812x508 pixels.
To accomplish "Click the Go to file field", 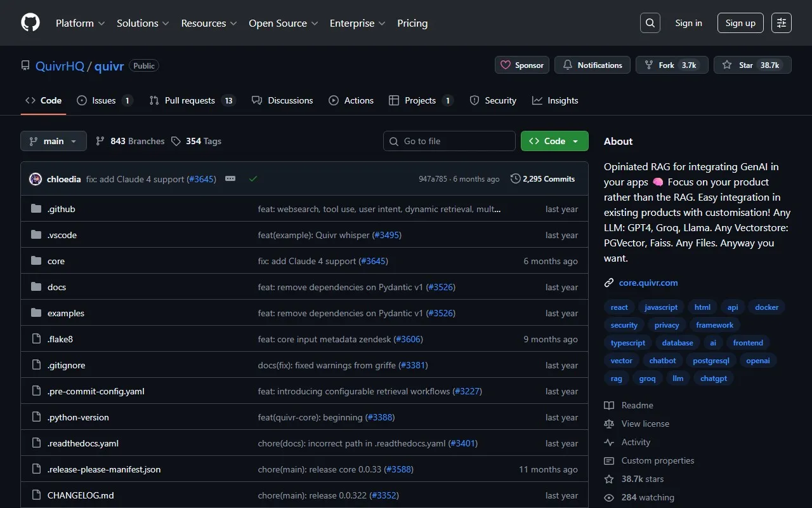I will (x=449, y=141).
